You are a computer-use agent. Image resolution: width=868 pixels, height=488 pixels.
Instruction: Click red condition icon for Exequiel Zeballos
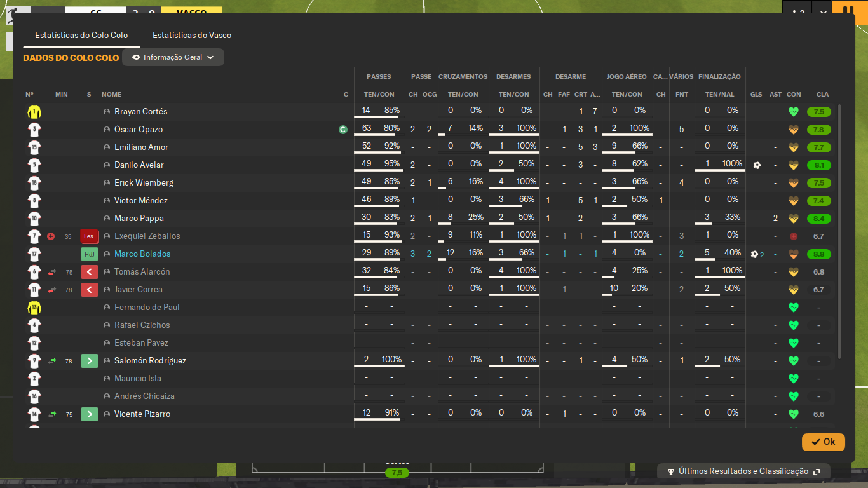(x=793, y=236)
